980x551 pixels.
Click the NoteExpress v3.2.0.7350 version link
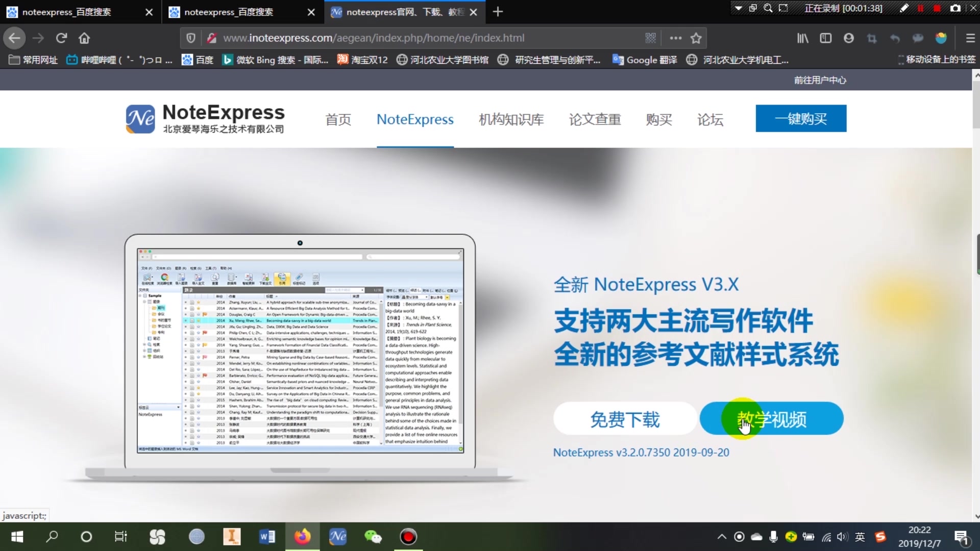pyautogui.click(x=641, y=453)
